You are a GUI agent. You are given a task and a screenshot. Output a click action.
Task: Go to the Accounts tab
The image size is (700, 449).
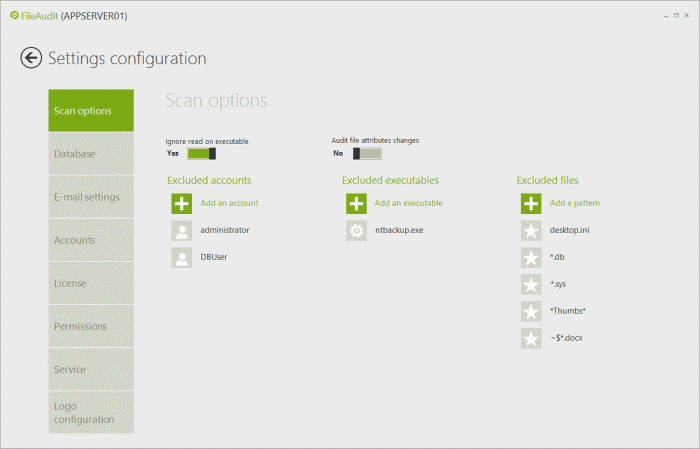coord(91,240)
